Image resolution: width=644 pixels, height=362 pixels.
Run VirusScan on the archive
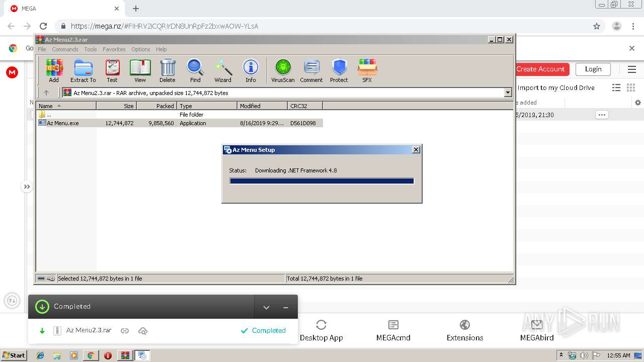(283, 70)
